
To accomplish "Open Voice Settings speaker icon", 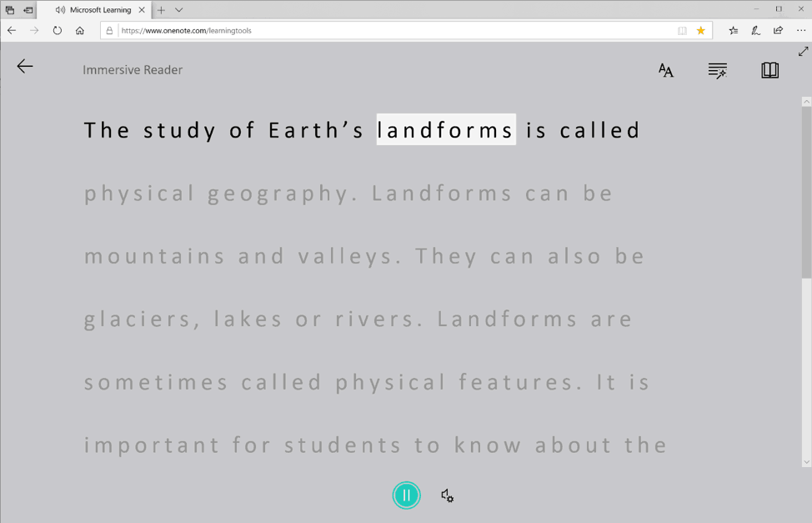I will (448, 495).
